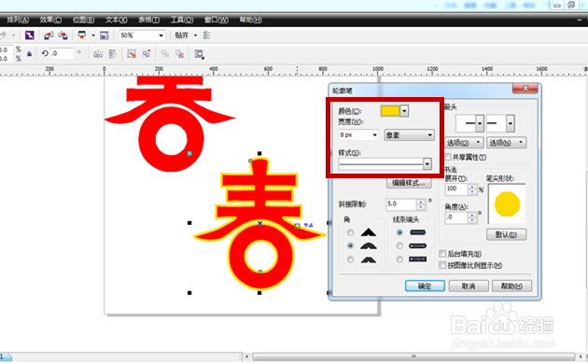
Task: Open the right 选项 arrow options dropdown
Action: [507, 143]
